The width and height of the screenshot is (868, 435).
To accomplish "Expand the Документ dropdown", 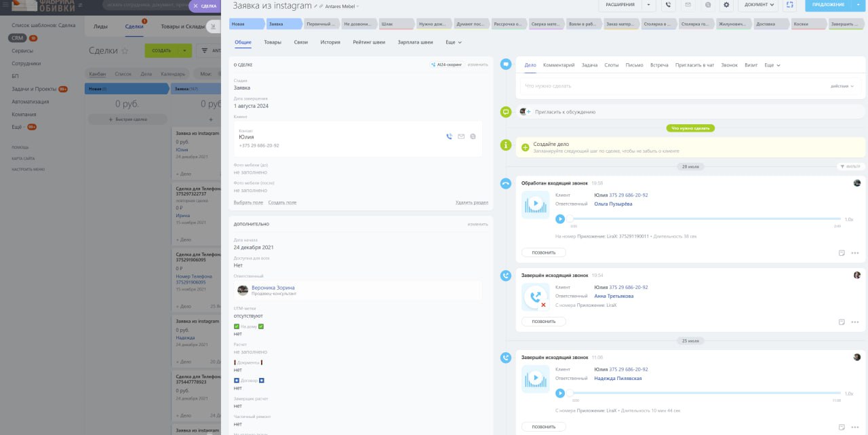I will [759, 5].
